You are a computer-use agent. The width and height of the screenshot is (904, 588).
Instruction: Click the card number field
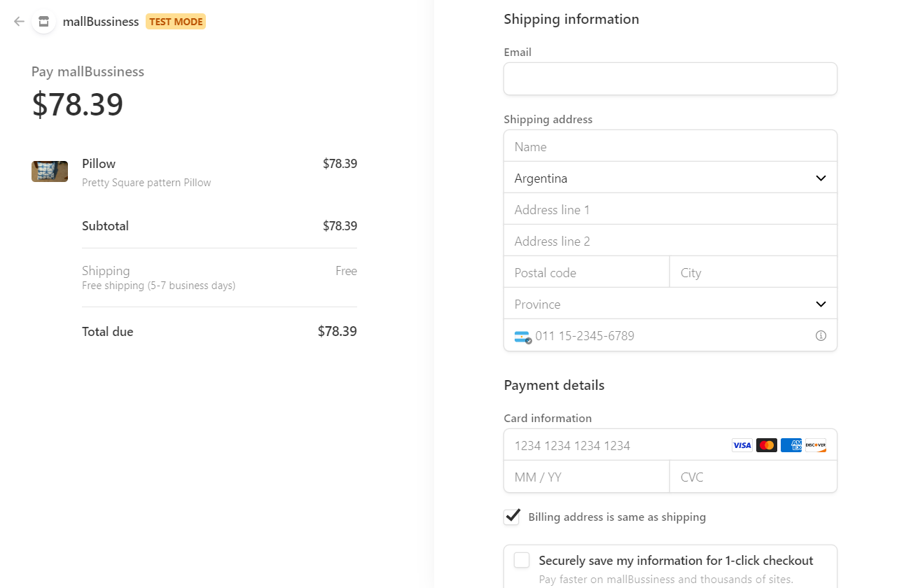(616, 446)
